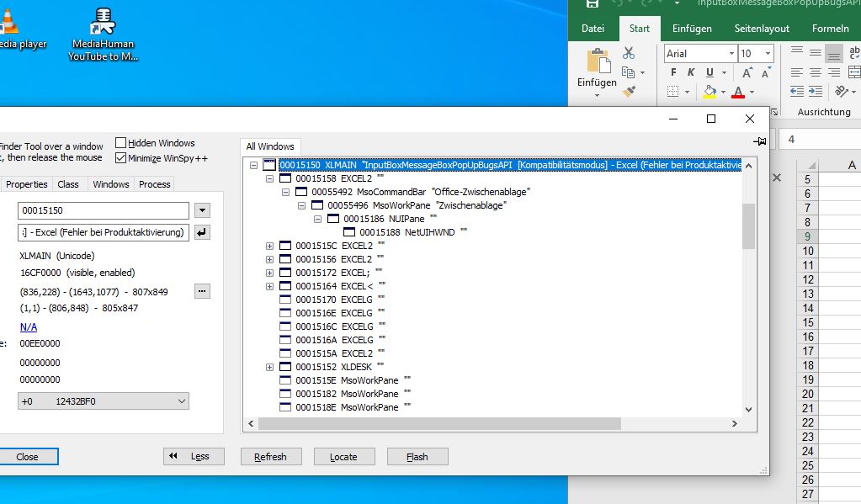Collapse the 00055492 MsoCommandBar node
The image size is (861, 504).
click(x=285, y=192)
